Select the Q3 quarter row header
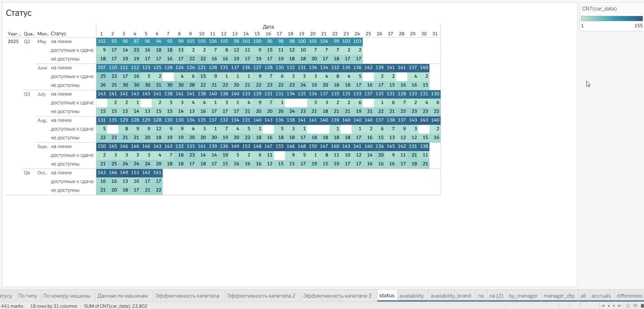Screen dimensions: 644x309 pyautogui.click(x=27, y=94)
